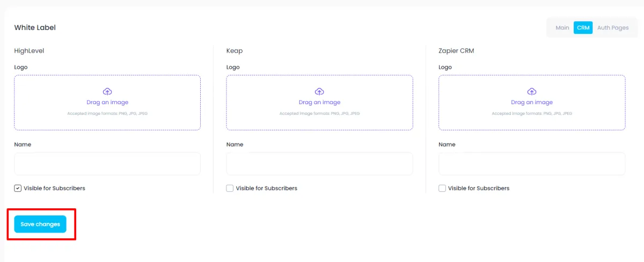Click the Name label under Zapier CRM
This screenshot has width=644, height=262.
447,144
